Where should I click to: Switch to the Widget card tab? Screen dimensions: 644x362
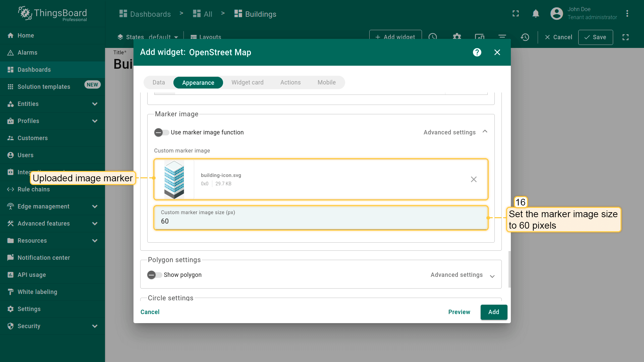click(x=247, y=82)
